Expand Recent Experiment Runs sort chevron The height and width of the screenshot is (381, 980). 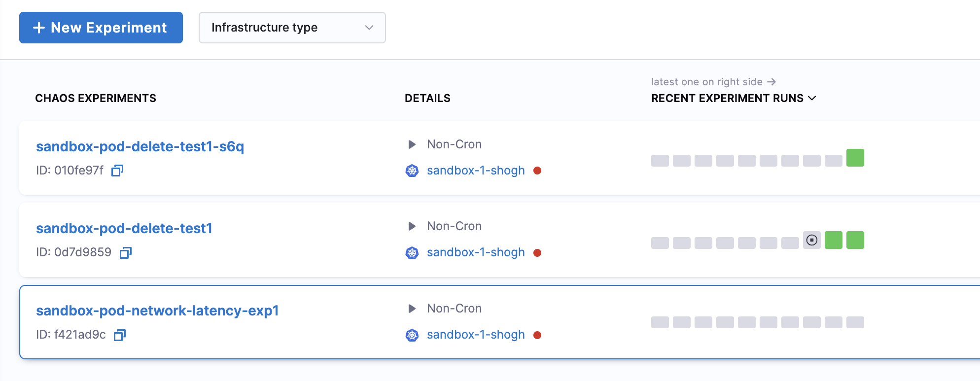point(812,98)
